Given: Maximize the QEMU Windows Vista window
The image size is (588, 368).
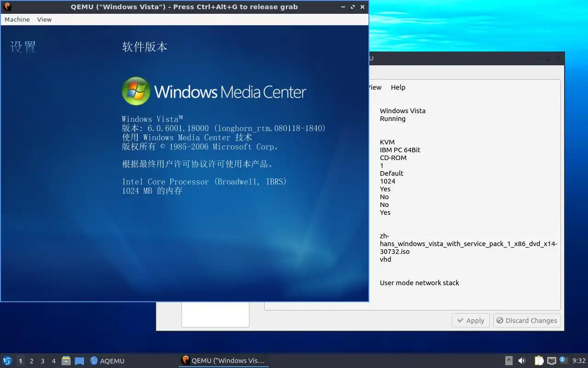Looking at the screenshot, I should pyautogui.click(x=353, y=7).
